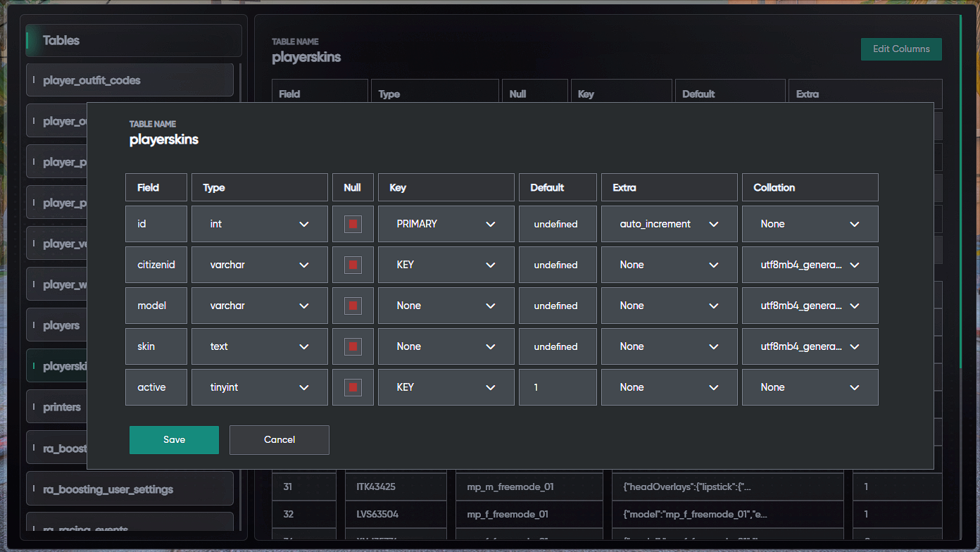This screenshot has height=552, width=980.
Task: Click the Save button
Action: 174,440
